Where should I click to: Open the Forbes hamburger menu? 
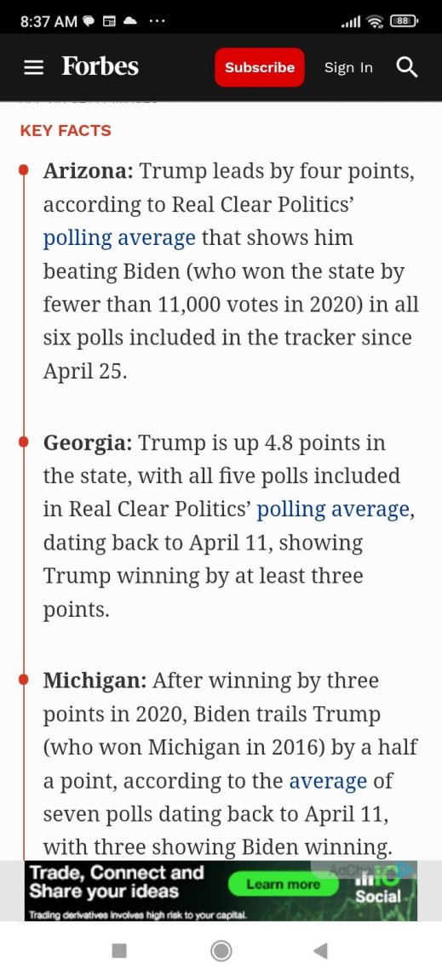[33, 67]
